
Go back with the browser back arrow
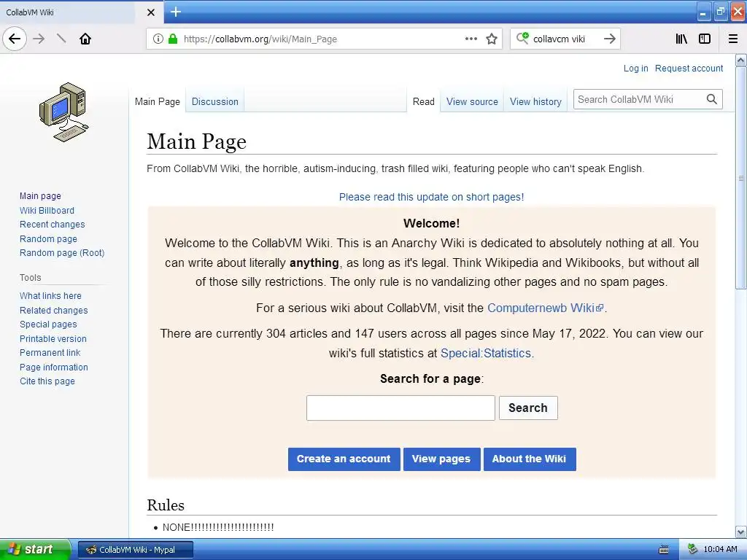pos(15,39)
